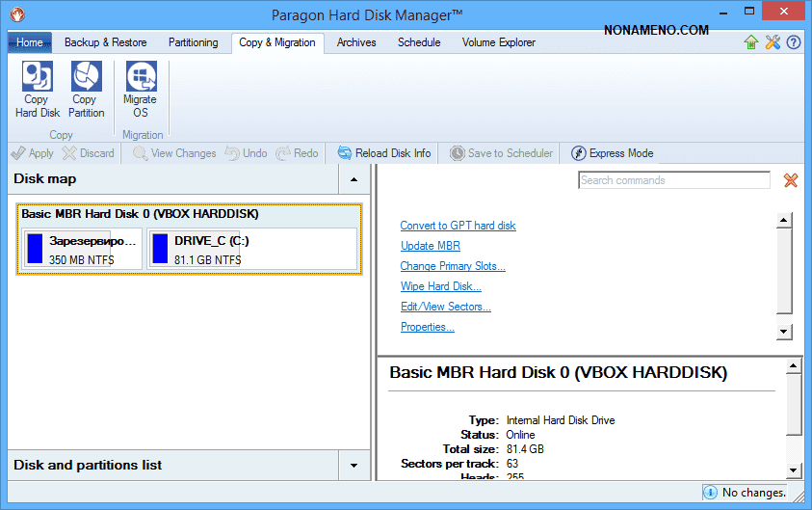
Task: Open the help question mark icon
Action: pyautogui.click(x=794, y=42)
